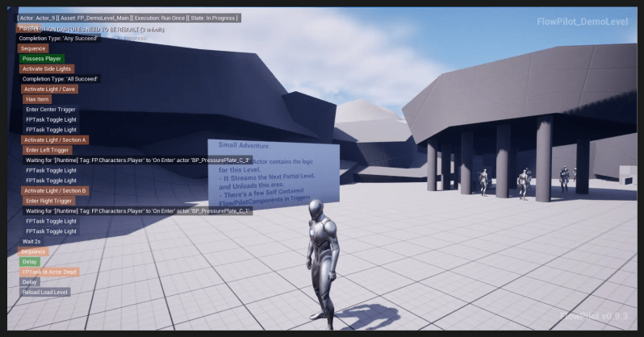The image size is (644, 337).
Task: Select the 'FPTask Is Actor Dead' node
Action: (49, 273)
